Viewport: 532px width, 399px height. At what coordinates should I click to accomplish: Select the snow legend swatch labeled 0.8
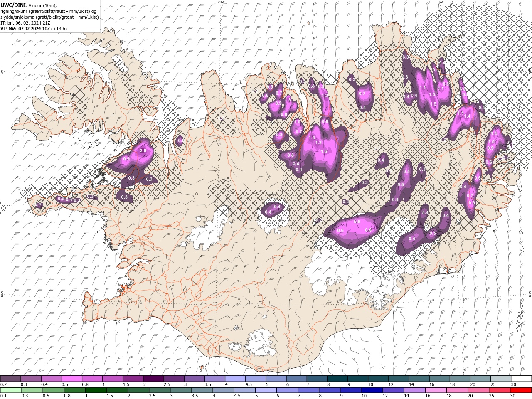click(92, 379)
